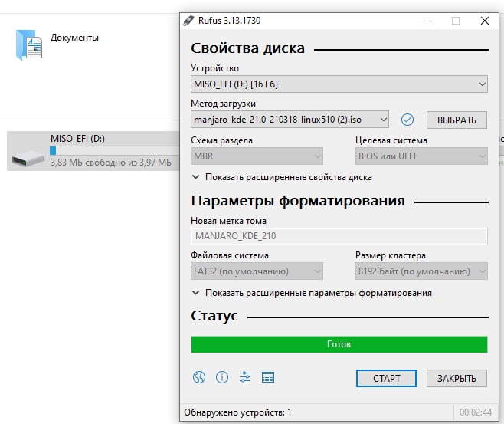Open the Размер кластера dropdown
Image resolution: width=504 pixels, height=424 pixels.
pyautogui.click(x=421, y=271)
